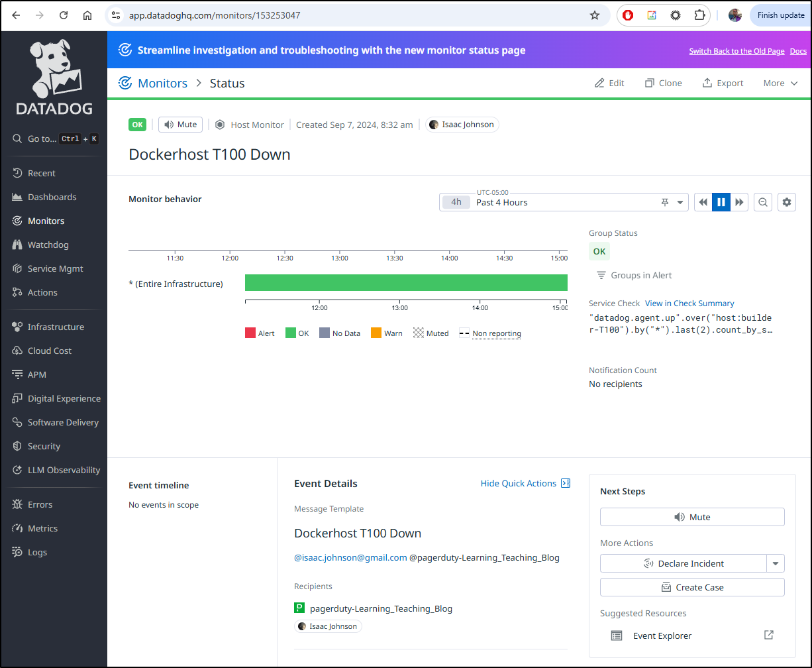Open Actions in the sidebar

click(42, 292)
